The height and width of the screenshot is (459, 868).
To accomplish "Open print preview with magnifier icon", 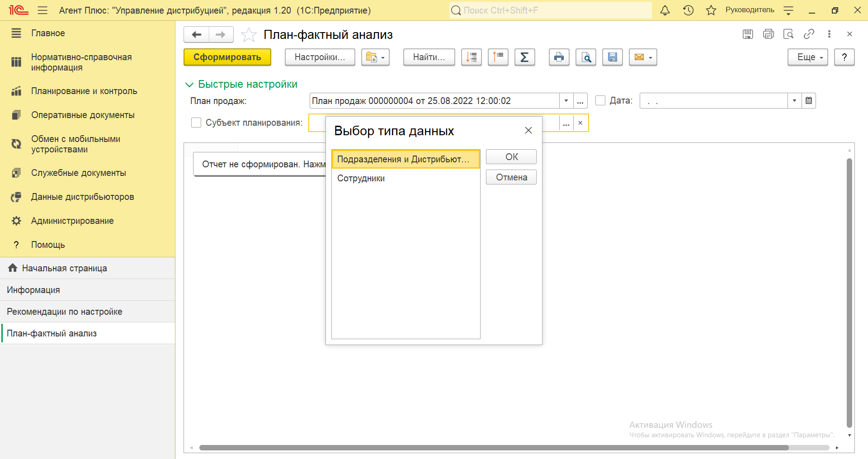I will click(585, 57).
